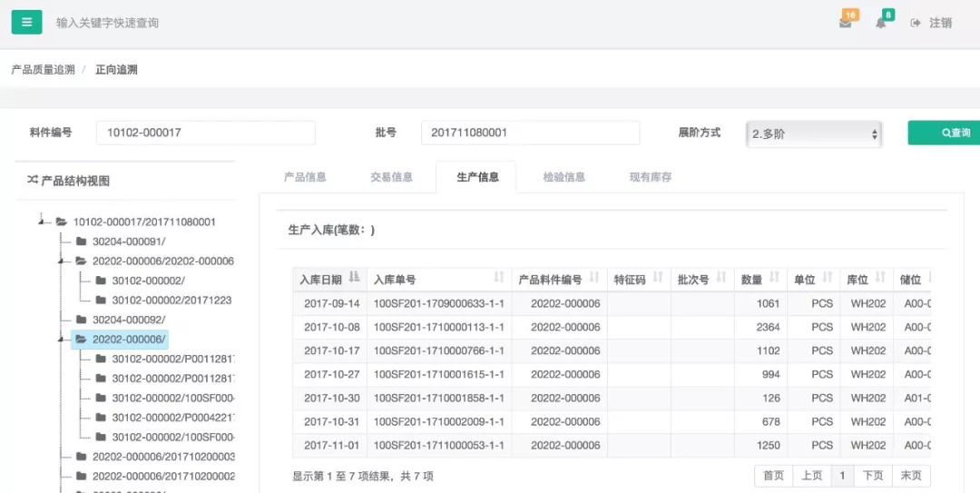The width and height of the screenshot is (980, 493).
Task: Open the 展阶方式 dropdown showing 2.多阶
Action: pyautogui.click(x=814, y=133)
